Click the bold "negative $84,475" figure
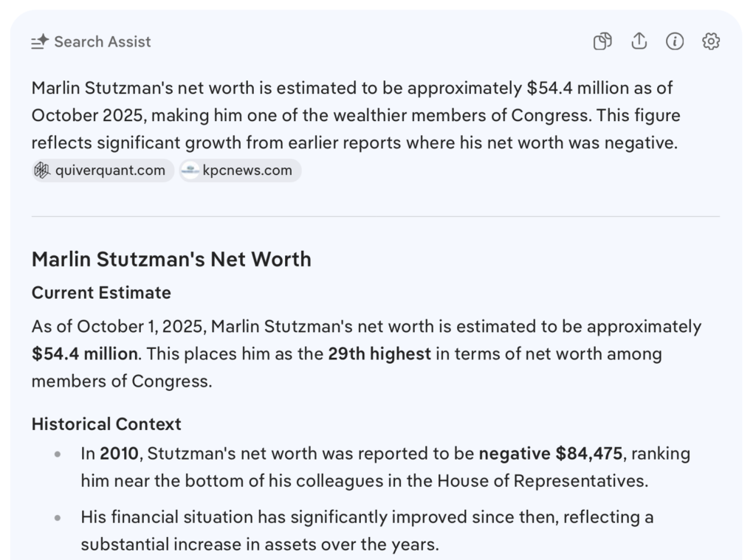Viewport: 756px width, 560px height. pos(551,454)
